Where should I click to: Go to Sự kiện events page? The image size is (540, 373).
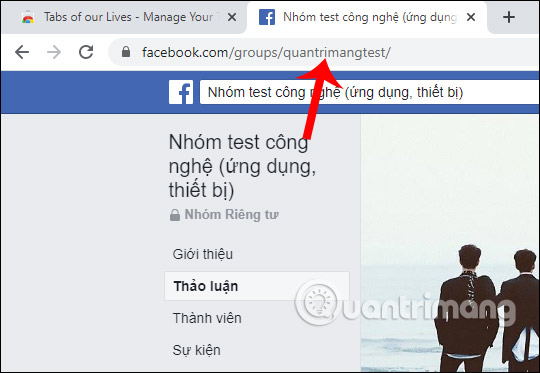pyautogui.click(x=196, y=350)
